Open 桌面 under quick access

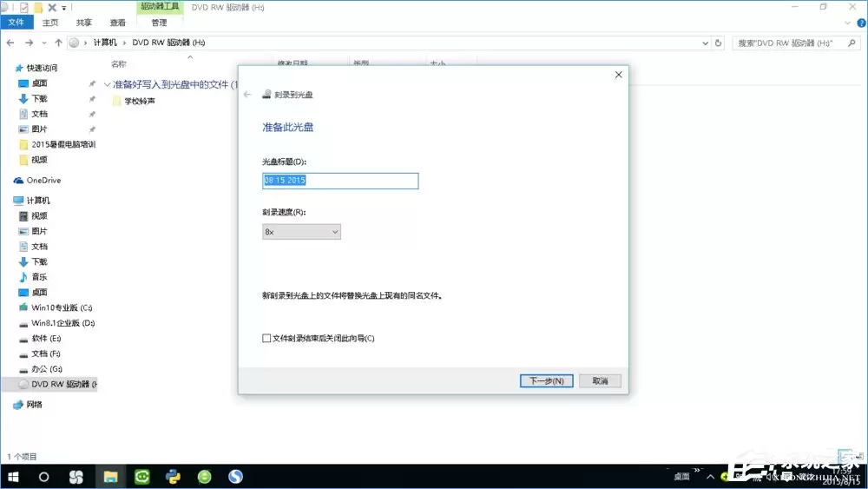click(x=39, y=83)
